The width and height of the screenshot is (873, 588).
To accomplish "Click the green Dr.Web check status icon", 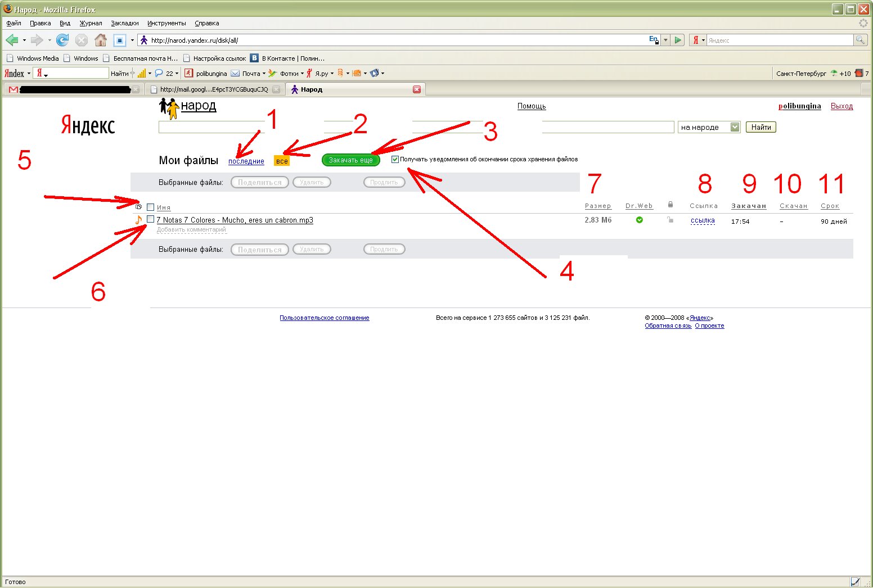I will click(x=640, y=220).
